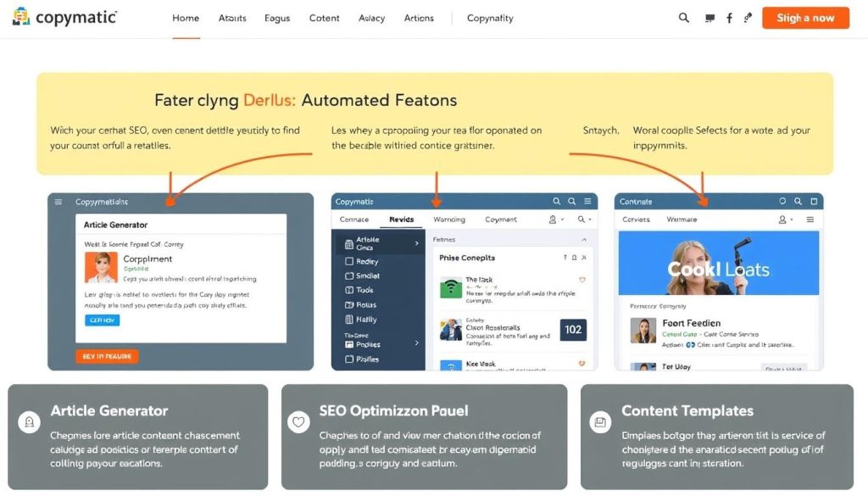The image size is (868, 496).
Task: Click the search magnifier in the top navbar
Action: (x=684, y=18)
